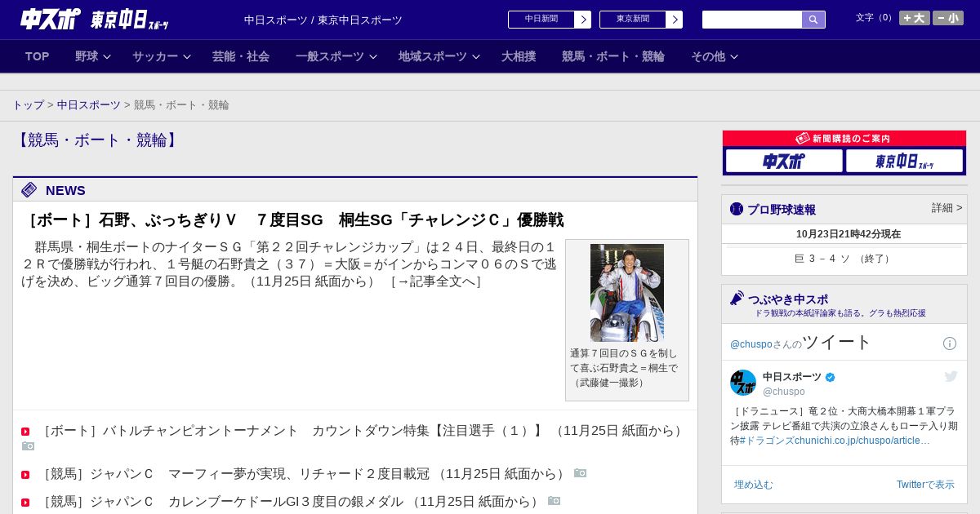The image size is (980, 514).
Task: Open つぶやき中スポ heading link
Action: 788,299
